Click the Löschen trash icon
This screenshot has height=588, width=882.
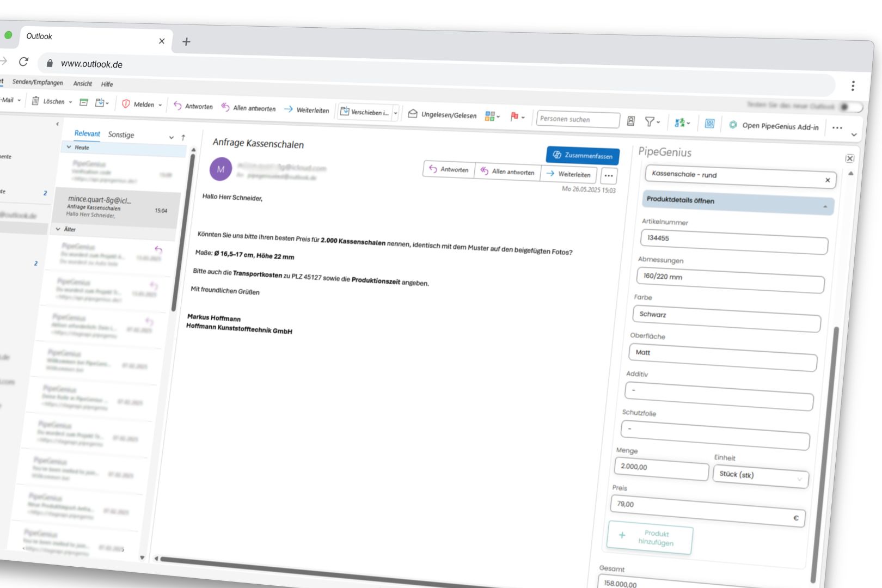tap(35, 101)
